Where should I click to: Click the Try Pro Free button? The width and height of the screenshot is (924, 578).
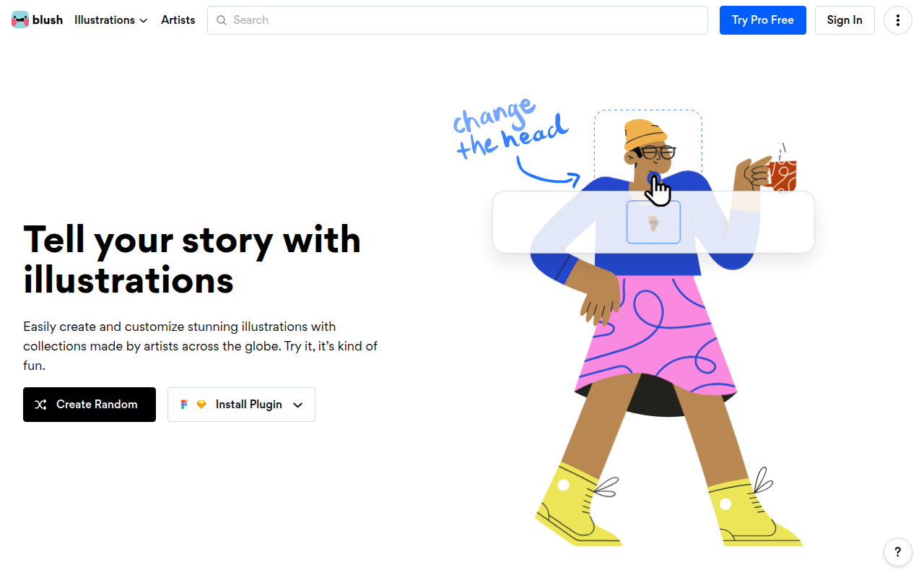click(763, 20)
